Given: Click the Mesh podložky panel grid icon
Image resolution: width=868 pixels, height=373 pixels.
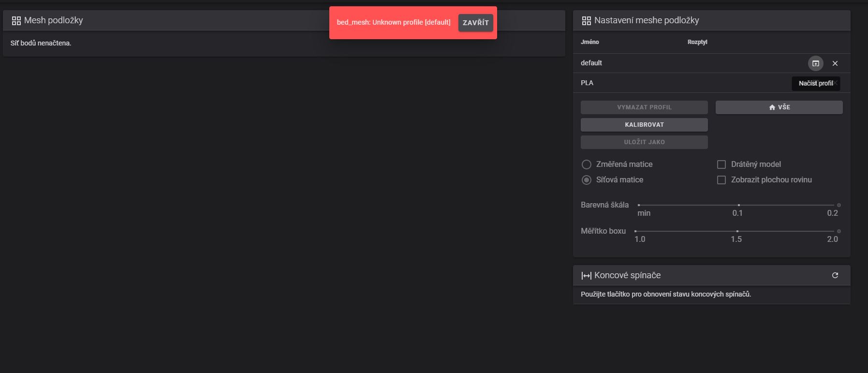Looking at the screenshot, I should (16, 20).
